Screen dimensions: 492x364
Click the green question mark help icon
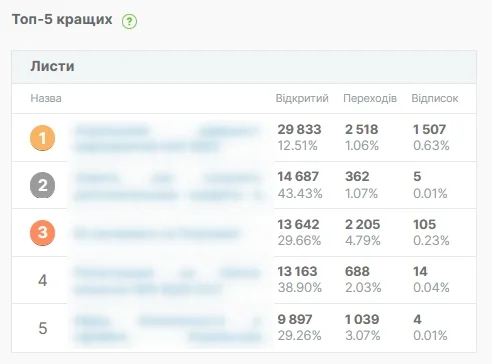tap(129, 22)
